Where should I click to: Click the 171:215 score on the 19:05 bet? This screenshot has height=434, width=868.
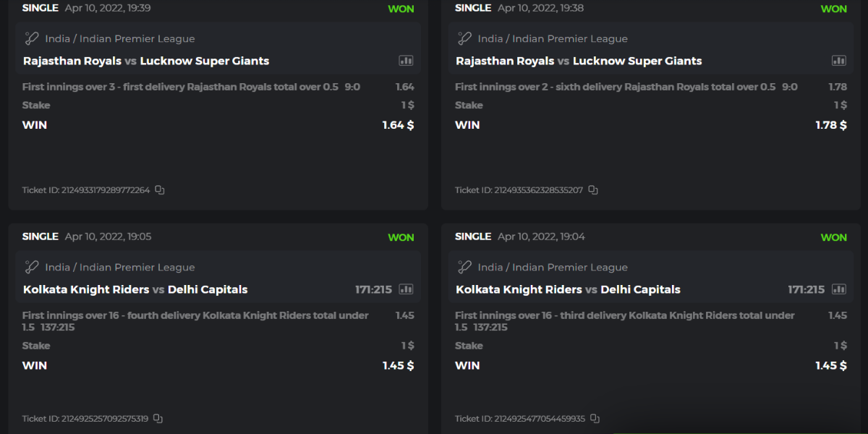click(373, 289)
